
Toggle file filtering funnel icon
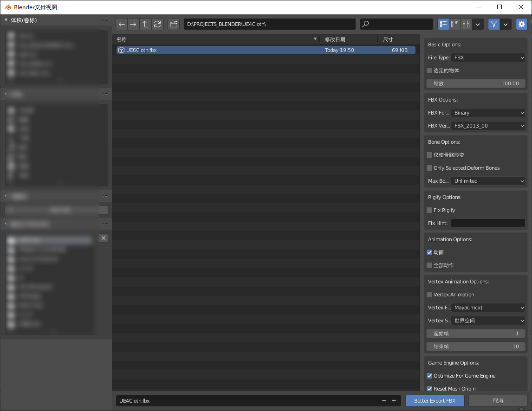[x=494, y=24]
